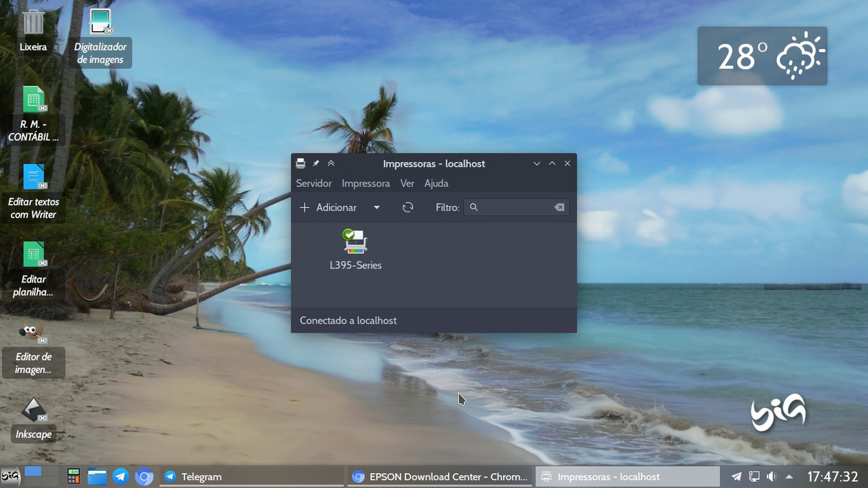
Task: Click the Adicionar printer button
Action: (329, 207)
